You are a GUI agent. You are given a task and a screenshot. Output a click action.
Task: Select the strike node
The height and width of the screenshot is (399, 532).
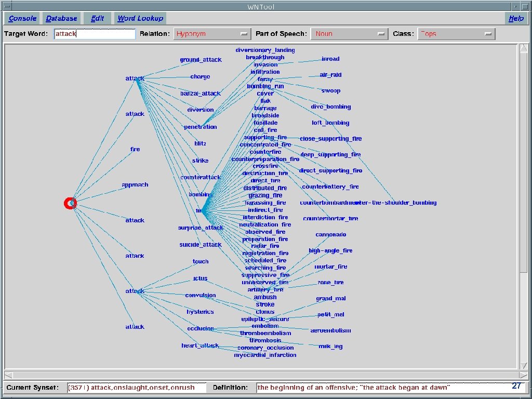tap(200, 161)
